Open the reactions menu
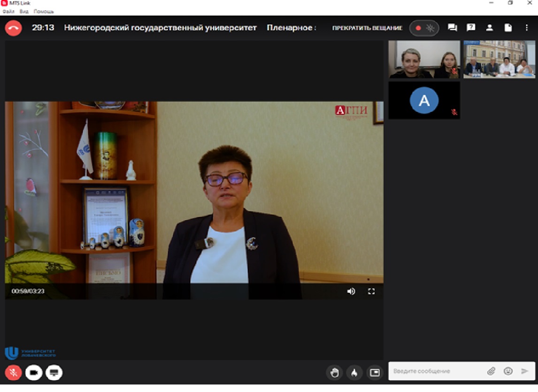 [x=354, y=373]
